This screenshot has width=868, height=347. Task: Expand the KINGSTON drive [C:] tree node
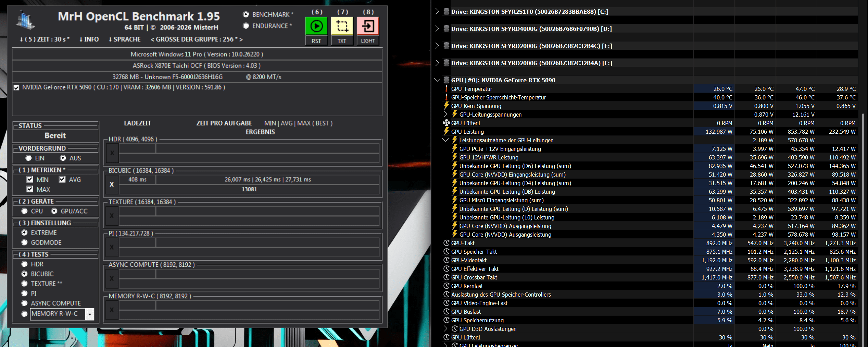[x=437, y=12]
